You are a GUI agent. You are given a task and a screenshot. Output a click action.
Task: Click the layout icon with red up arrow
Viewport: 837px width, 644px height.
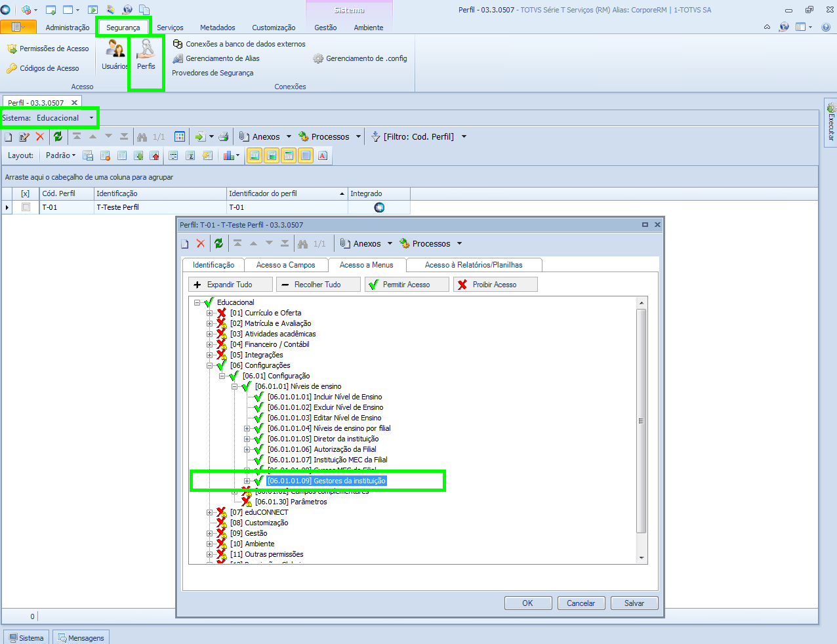155,155
